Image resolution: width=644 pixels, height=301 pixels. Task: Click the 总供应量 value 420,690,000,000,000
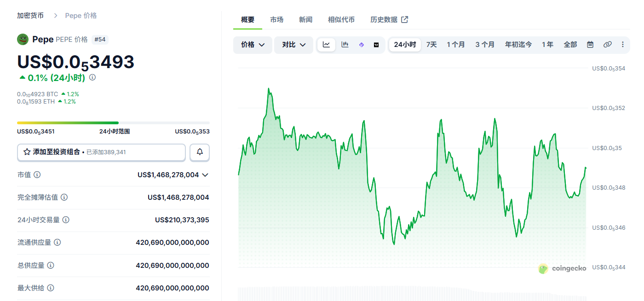tap(172, 265)
